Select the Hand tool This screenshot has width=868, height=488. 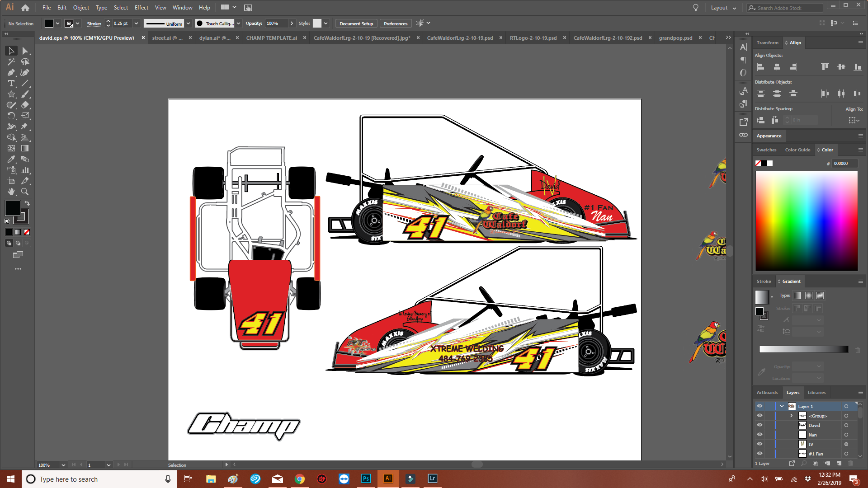11,192
